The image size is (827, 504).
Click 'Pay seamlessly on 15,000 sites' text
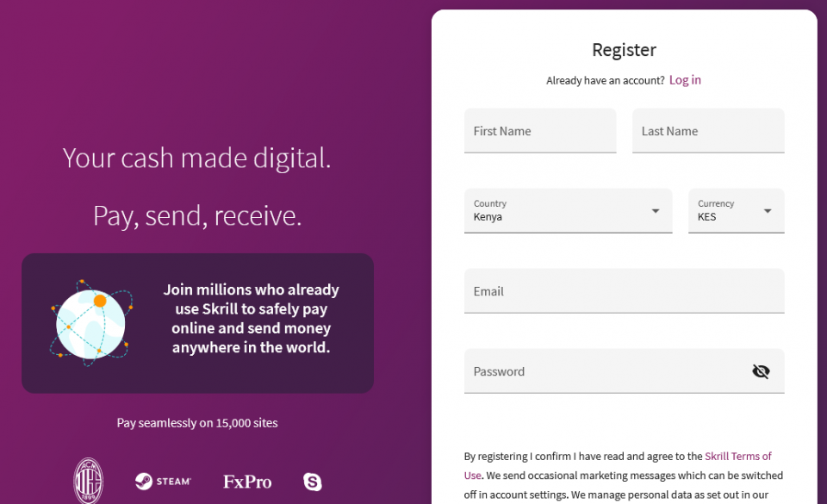[x=197, y=423]
